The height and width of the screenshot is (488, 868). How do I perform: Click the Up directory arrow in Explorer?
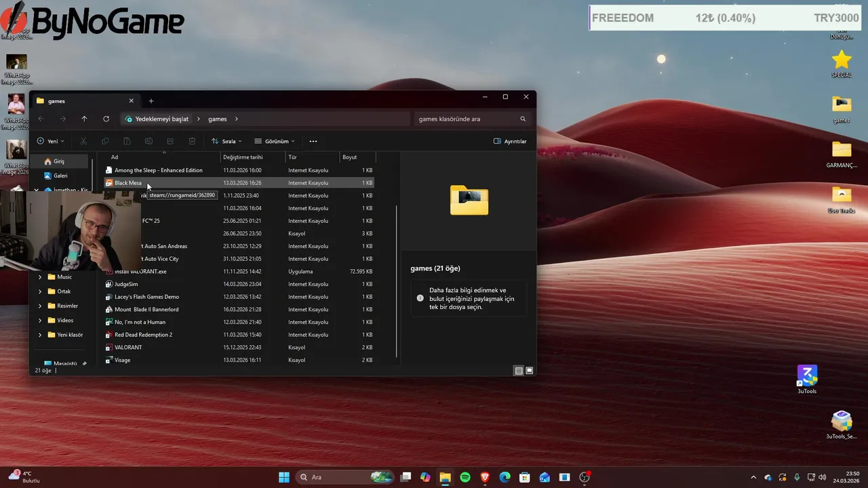[84, 119]
